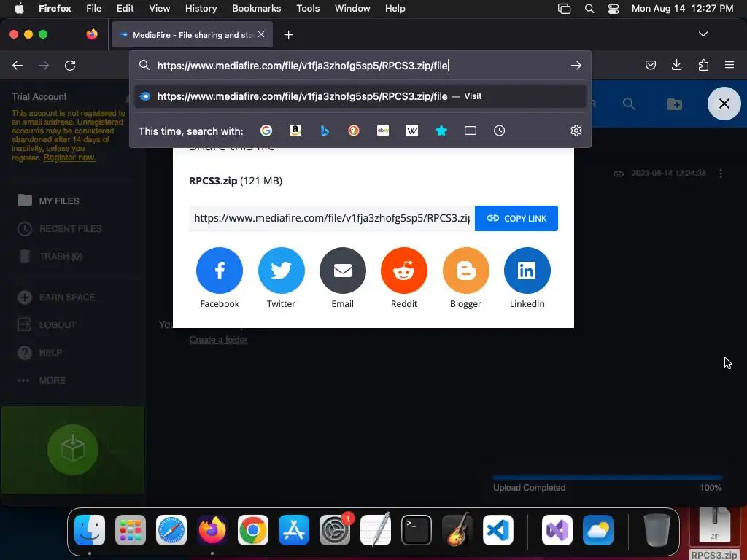Search with Wikipedia engine icon
Image resolution: width=747 pixels, height=560 pixels.
(412, 131)
